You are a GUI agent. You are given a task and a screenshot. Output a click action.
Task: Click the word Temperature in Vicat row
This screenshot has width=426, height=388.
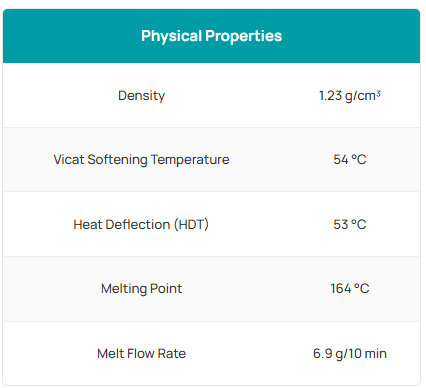point(190,160)
